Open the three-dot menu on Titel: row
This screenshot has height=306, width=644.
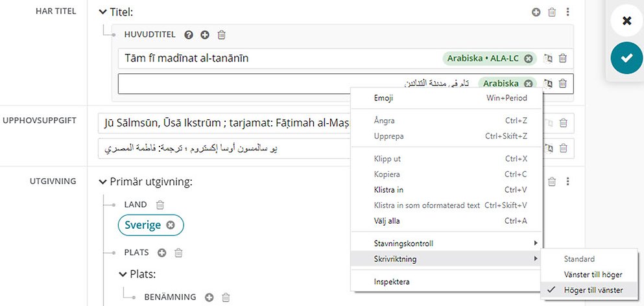pos(567,12)
